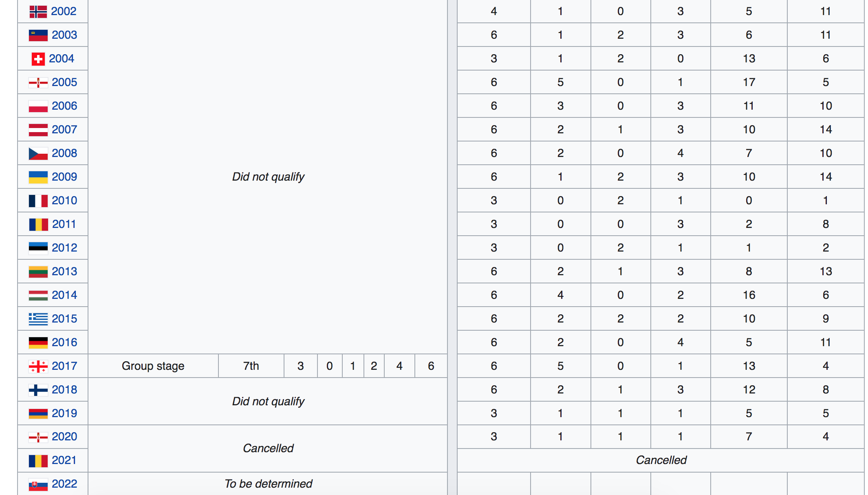Click the Ukraine flag icon
The width and height of the screenshot is (868, 495).
38,177
